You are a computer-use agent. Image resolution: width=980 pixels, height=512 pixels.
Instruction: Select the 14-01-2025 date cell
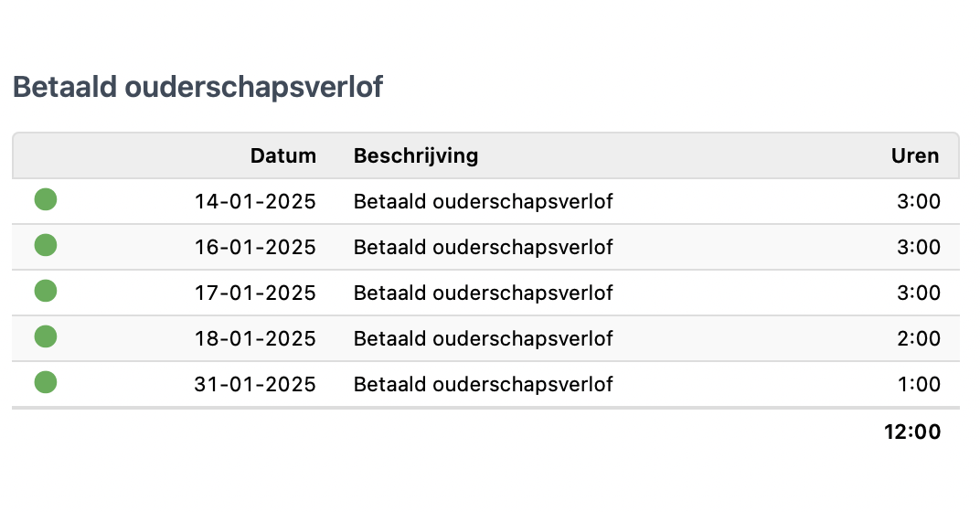click(255, 201)
